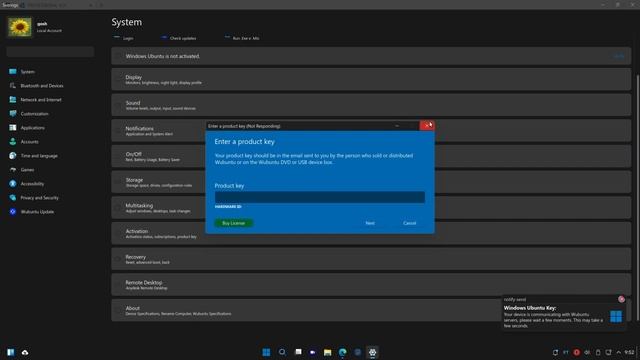Open Sound settings row
The width and height of the screenshot is (640, 360).
(x=371, y=105)
